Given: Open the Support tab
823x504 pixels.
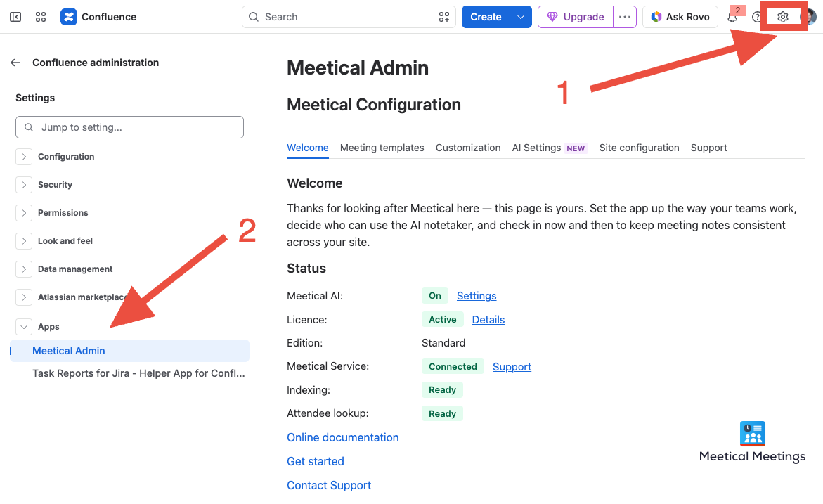Looking at the screenshot, I should 708,148.
